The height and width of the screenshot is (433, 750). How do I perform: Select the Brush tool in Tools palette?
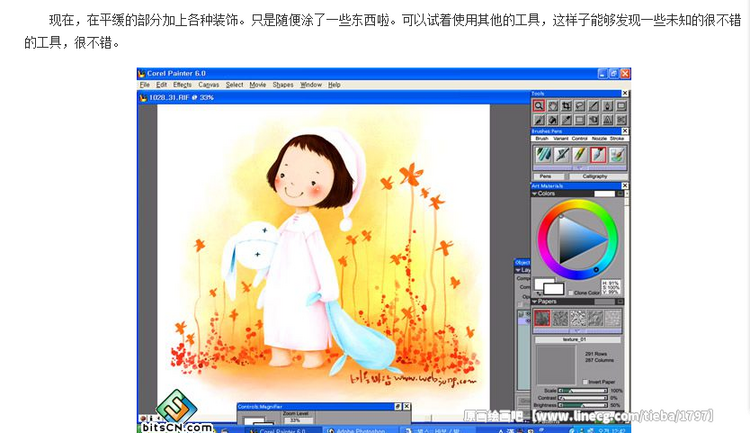coord(539,120)
